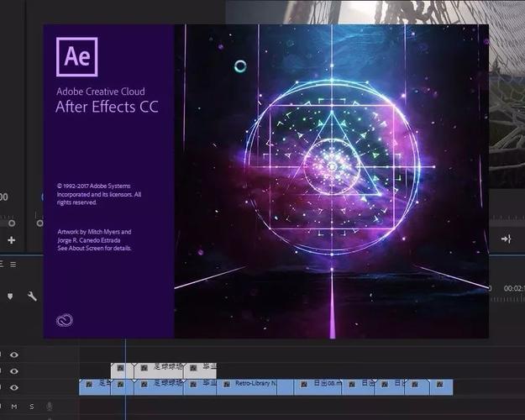Click the timeline playhead line
This screenshot has height=420, width=525.
click(126, 379)
